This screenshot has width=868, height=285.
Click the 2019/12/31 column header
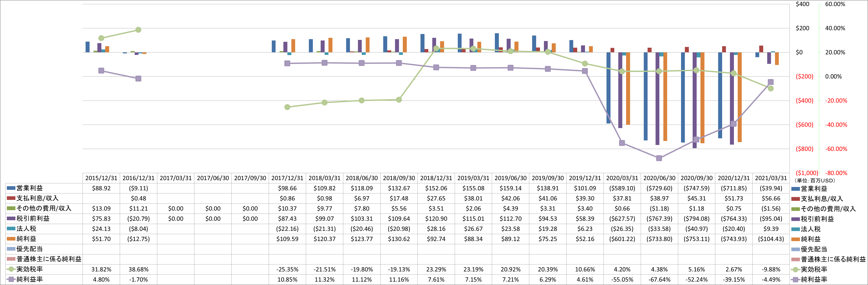tap(585, 178)
